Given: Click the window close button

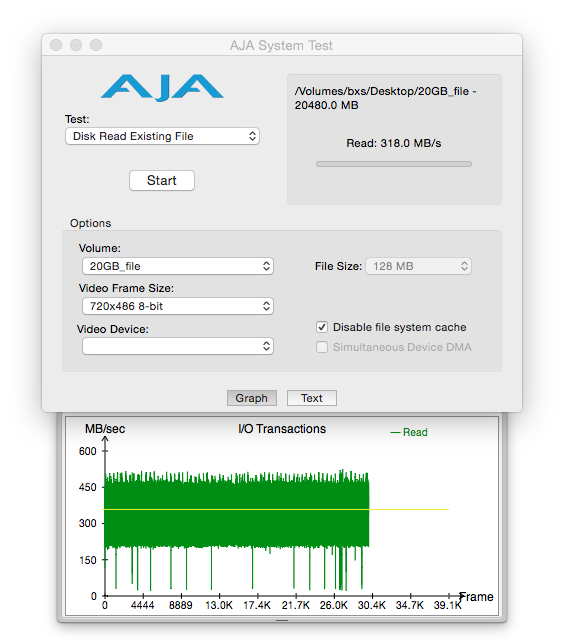Looking at the screenshot, I should 56,45.
